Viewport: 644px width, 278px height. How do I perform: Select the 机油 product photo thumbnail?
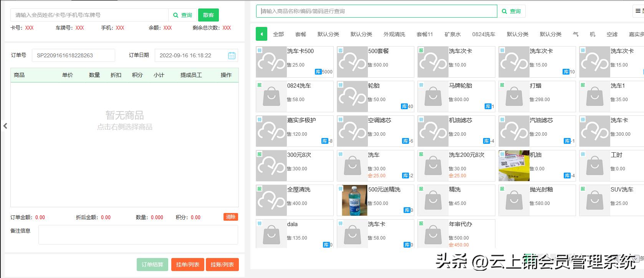click(x=514, y=166)
